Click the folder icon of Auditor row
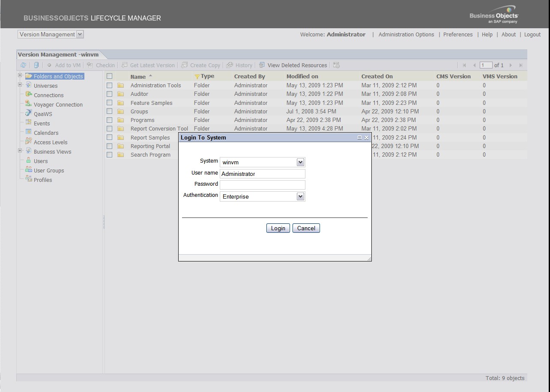The image size is (550, 392). 121,94
